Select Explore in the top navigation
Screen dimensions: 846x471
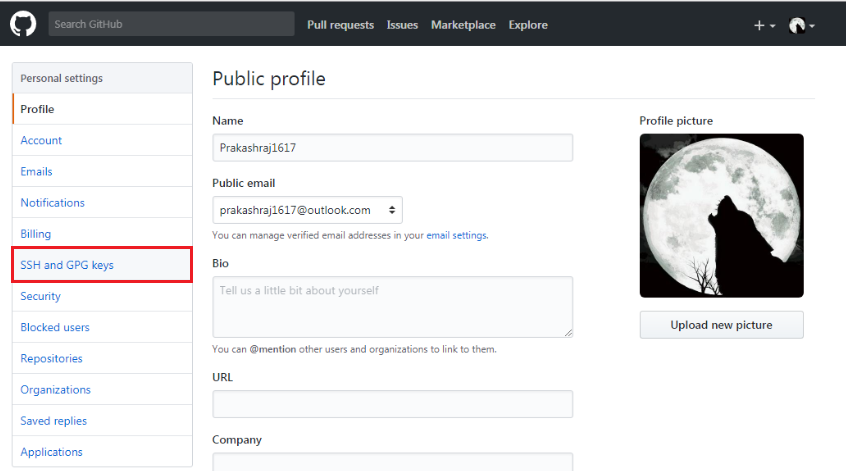[528, 25]
